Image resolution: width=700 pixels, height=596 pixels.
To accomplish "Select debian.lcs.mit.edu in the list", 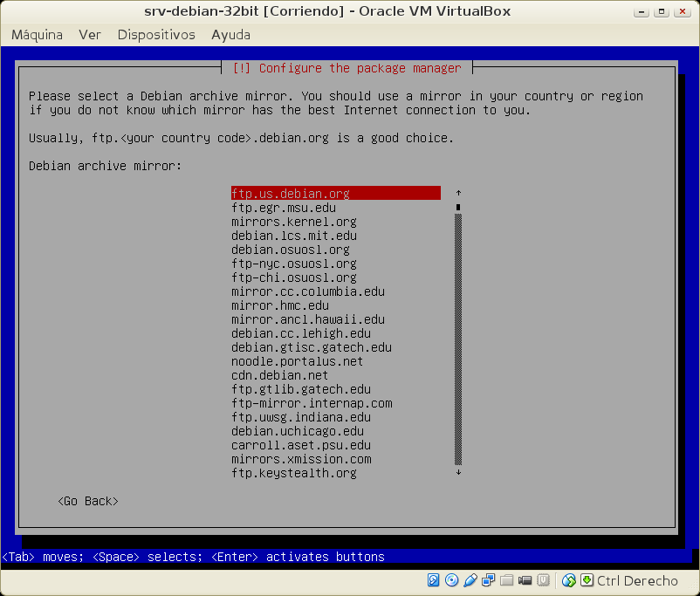I will coord(293,236).
